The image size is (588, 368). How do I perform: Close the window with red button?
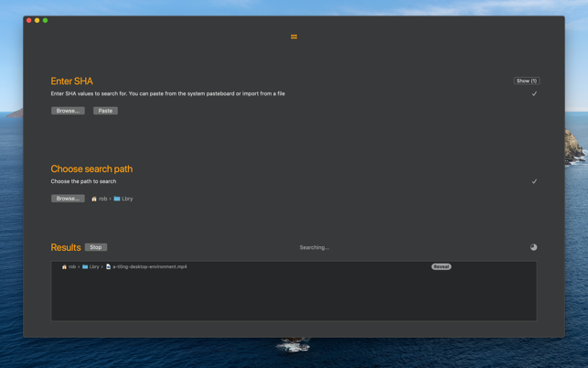(x=29, y=20)
